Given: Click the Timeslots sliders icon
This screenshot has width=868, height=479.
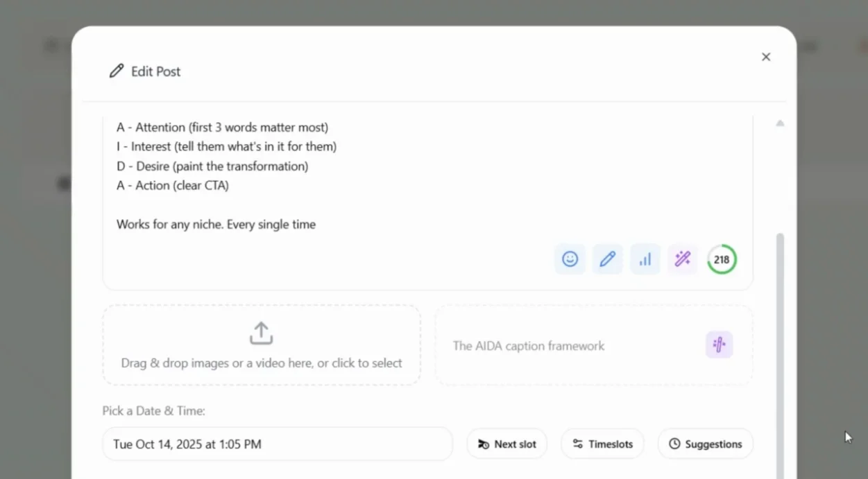Looking at the screenshot, I should tap(577, 444).
